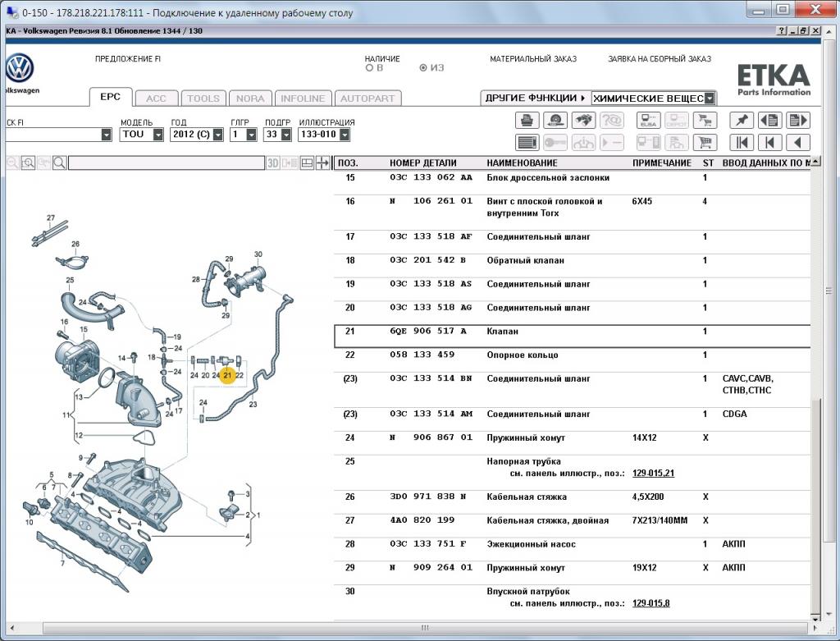
Task: Click the double shopping carts icon
Action: tap(705, 120)
